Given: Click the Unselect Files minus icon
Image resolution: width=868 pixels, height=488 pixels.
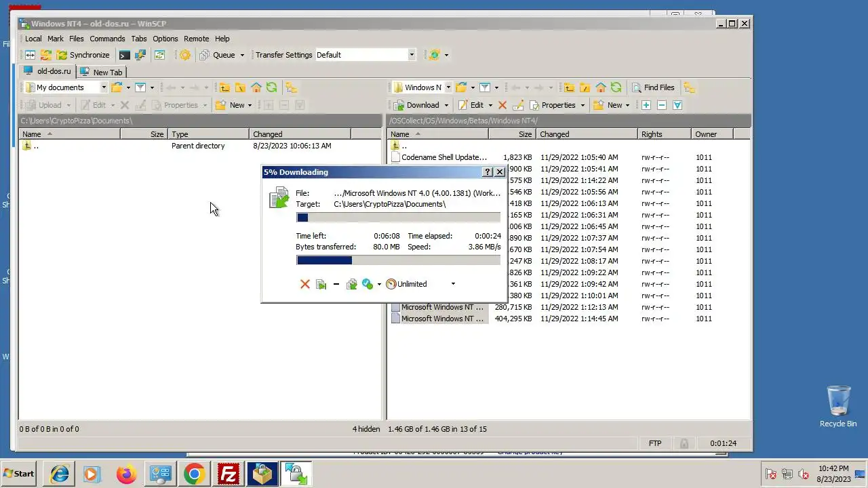Looking at the screenshot, I should coord(662,105).
